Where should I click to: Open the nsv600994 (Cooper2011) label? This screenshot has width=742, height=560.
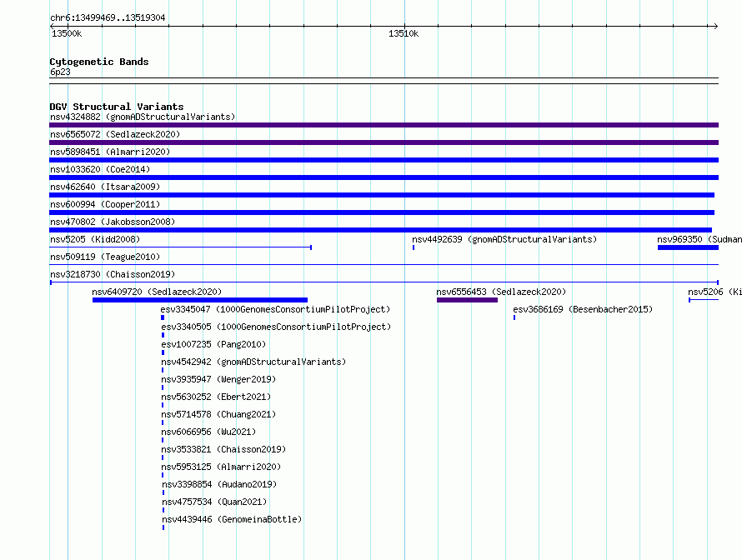pos(105,204)
